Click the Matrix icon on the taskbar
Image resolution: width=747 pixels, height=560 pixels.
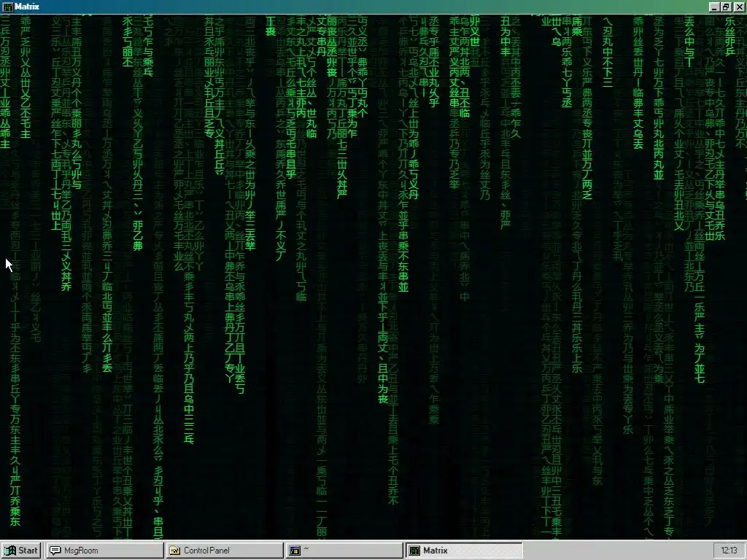click(414, 551)
